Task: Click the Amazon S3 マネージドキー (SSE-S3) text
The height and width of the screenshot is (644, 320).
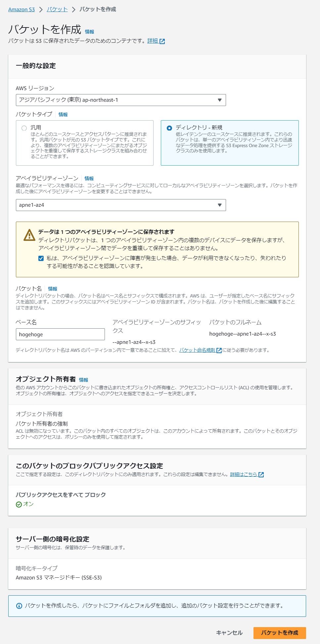Action: click(59, 577)
